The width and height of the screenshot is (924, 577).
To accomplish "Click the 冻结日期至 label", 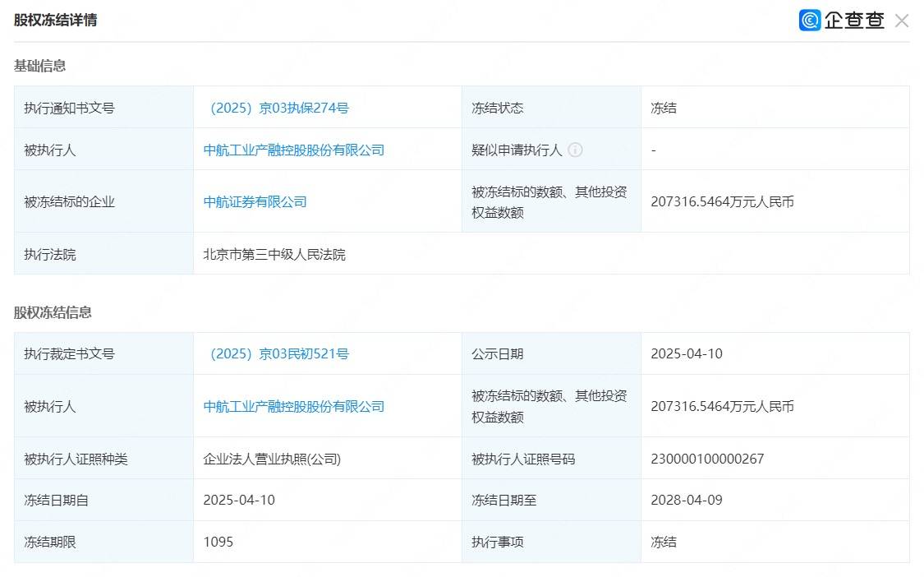I will coord(503,501).
